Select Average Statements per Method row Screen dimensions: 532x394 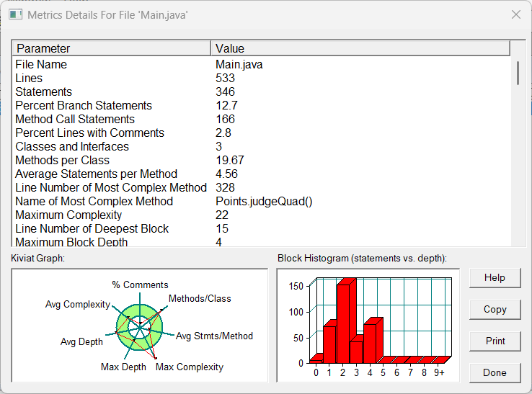point(261,174)
